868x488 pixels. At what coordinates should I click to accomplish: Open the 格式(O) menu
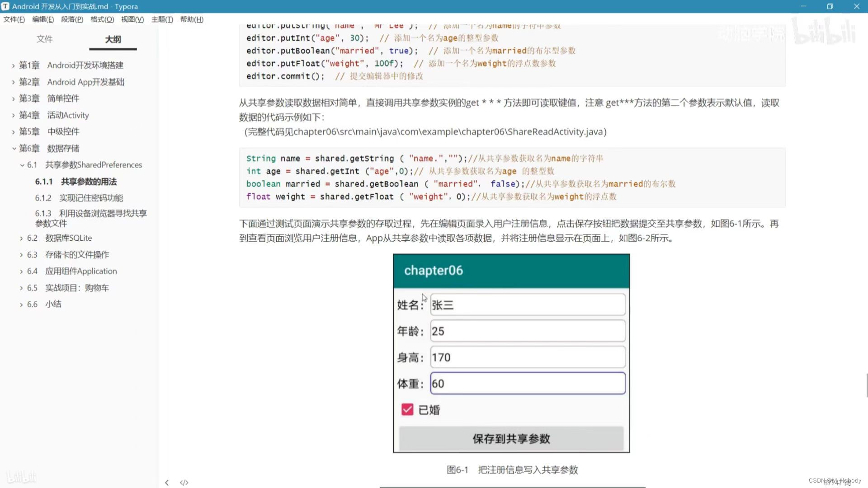(102, 19)
